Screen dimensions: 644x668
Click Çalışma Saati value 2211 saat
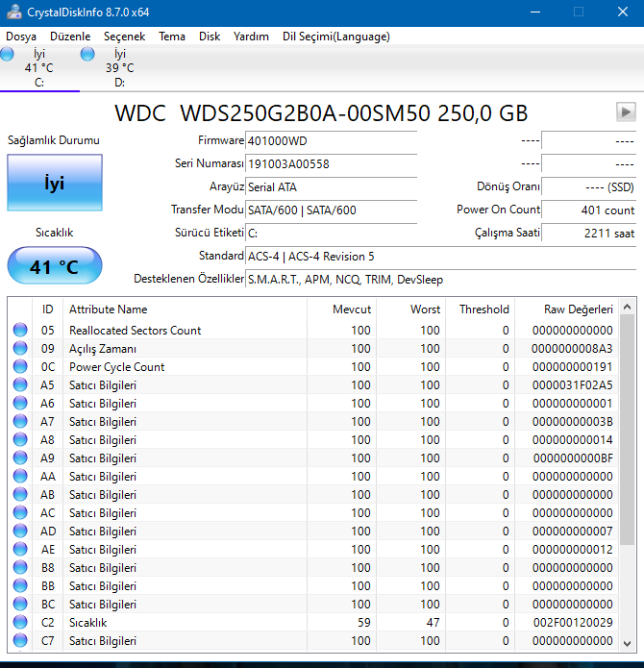(588, 233)
